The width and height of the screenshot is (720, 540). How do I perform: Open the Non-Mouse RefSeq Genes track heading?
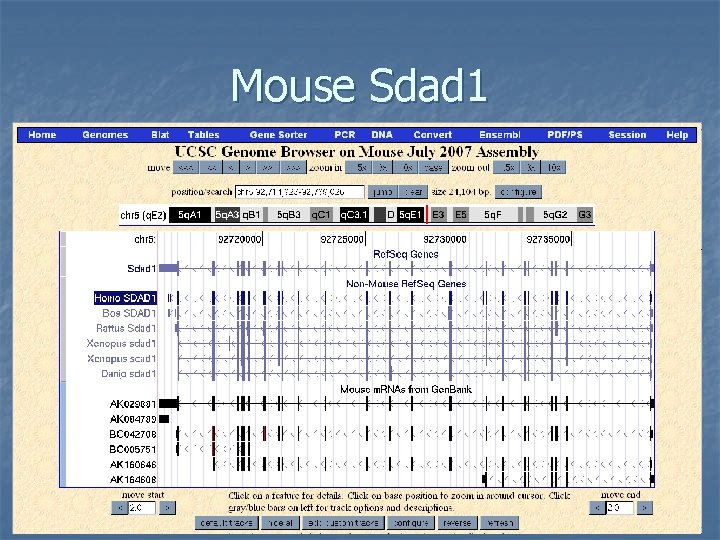click(406, 284)
